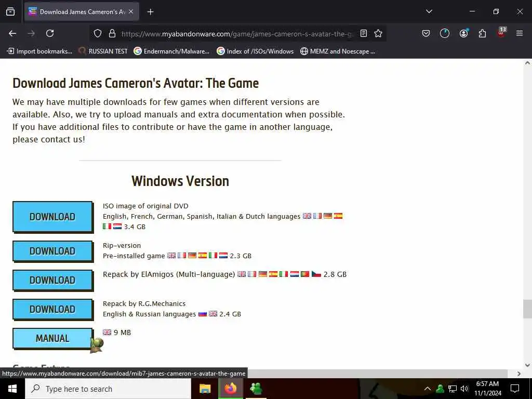
Task: Click Russian flag in R.G.Mechanics row
Action: click(x=203, y=314)
